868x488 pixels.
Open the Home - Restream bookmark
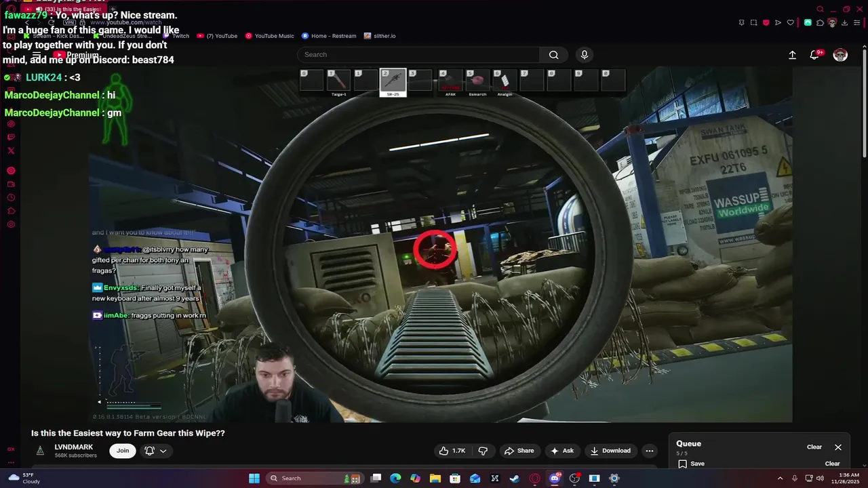329,36
